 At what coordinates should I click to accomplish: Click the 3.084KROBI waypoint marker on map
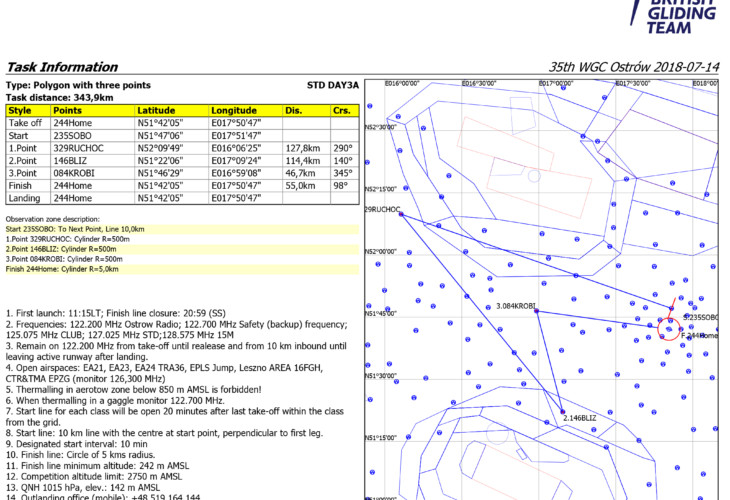(538, 311)
